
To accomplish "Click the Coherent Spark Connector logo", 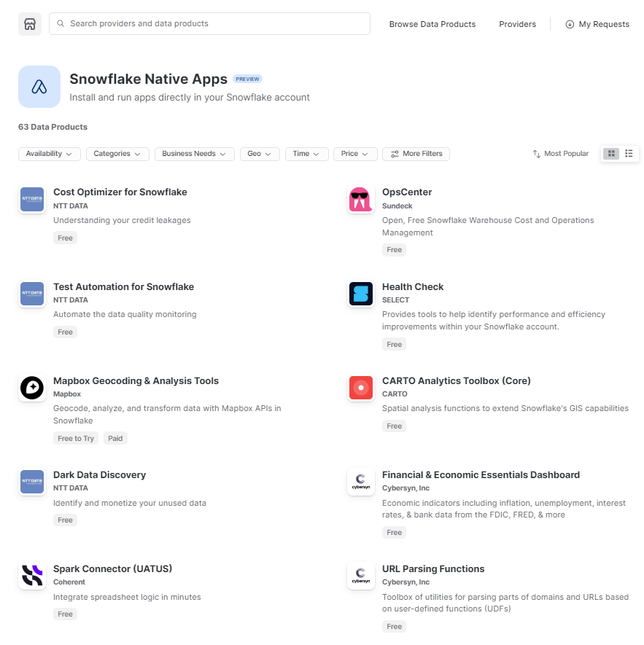I will (x=31, y=576).
